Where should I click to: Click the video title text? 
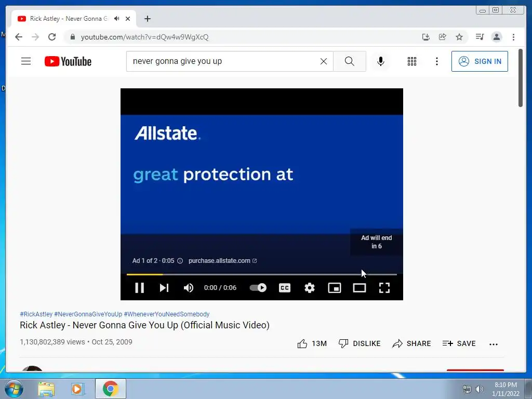(144, 325)
